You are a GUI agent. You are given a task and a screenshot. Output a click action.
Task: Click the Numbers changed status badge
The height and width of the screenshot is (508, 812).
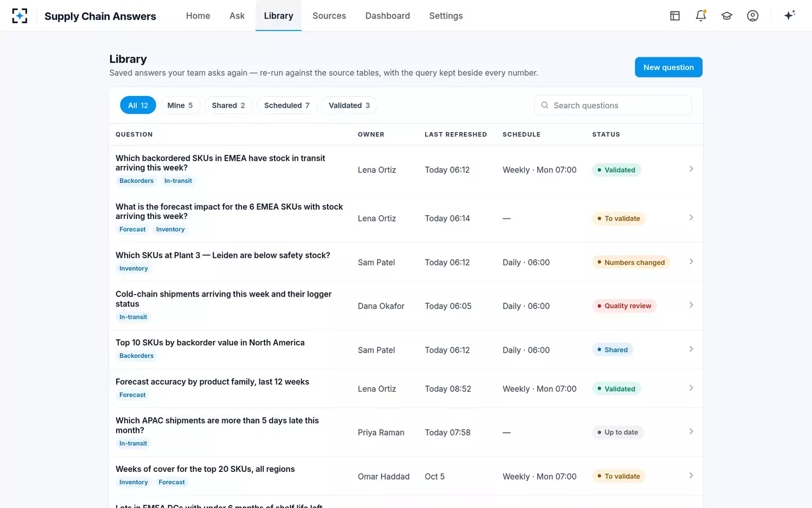[631, 262]
